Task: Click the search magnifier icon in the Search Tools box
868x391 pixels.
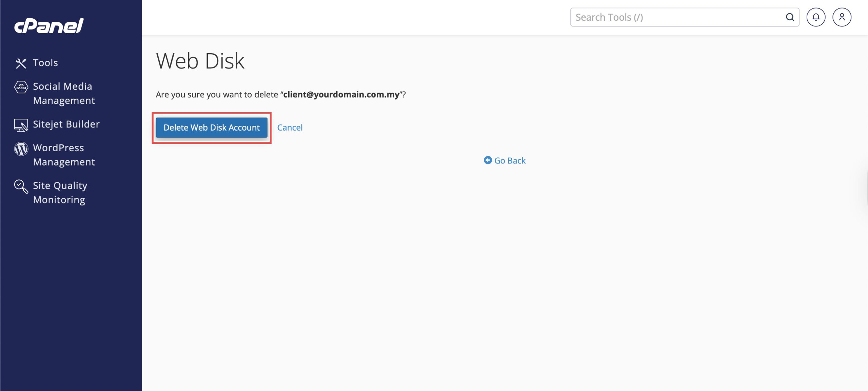Action: click(790, 17)
